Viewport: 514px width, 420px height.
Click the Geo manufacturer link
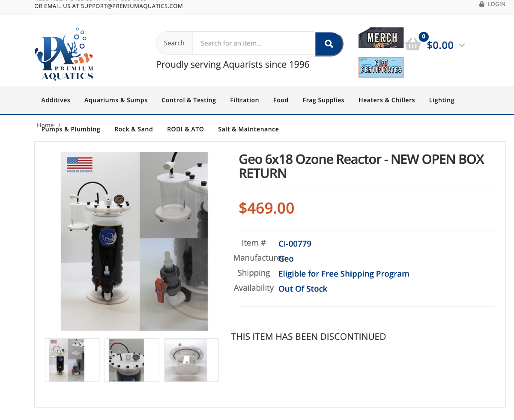(286, 259)
